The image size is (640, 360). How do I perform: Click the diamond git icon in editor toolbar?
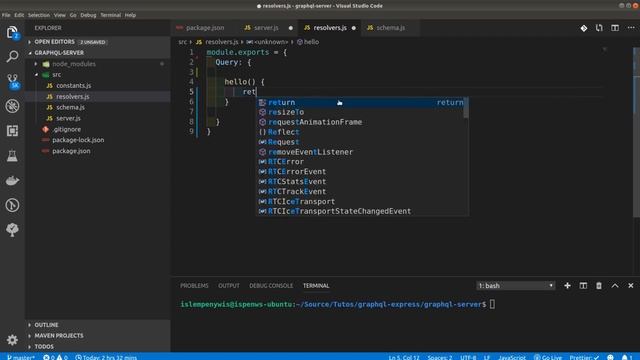click(x=584, y=28)
